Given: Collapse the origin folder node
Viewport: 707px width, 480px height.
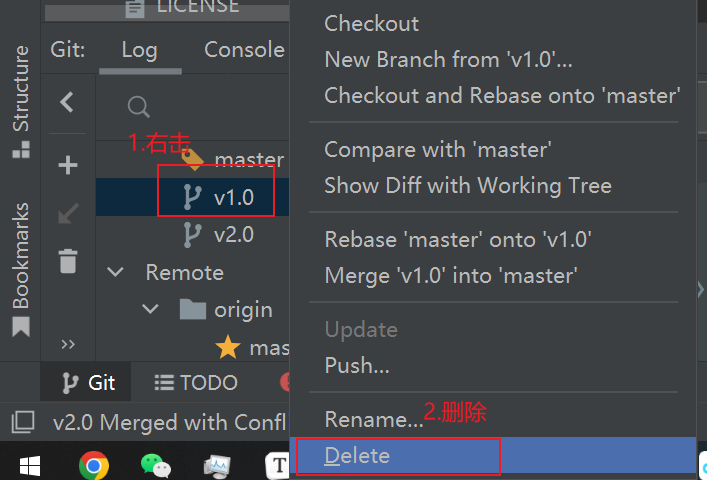Looking at the screenshot, I should (x=151, y=310).
